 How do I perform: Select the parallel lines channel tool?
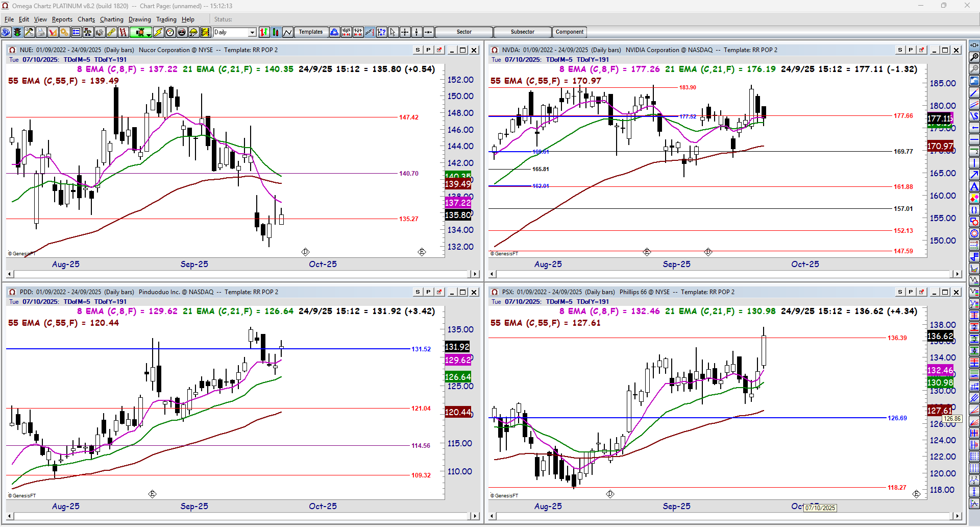974,104
